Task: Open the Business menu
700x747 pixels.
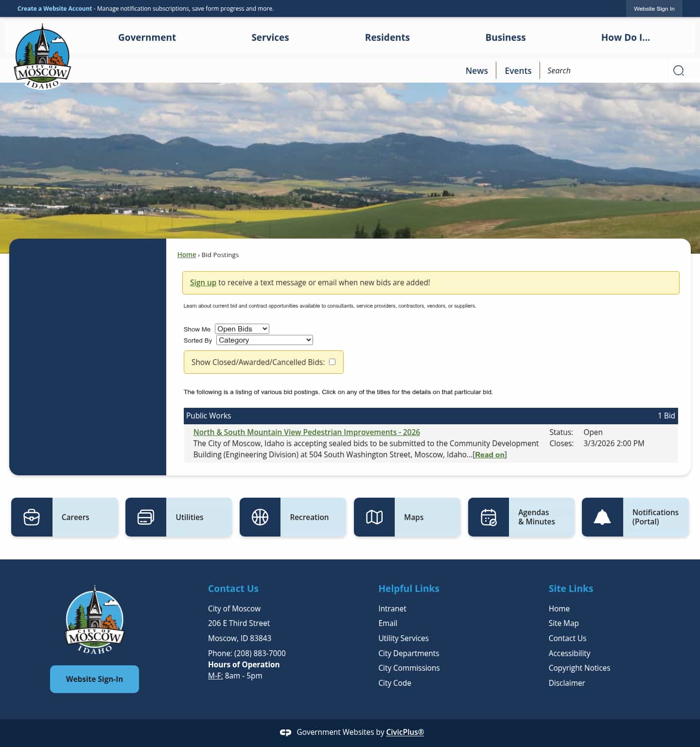Action: pos(506,37)
